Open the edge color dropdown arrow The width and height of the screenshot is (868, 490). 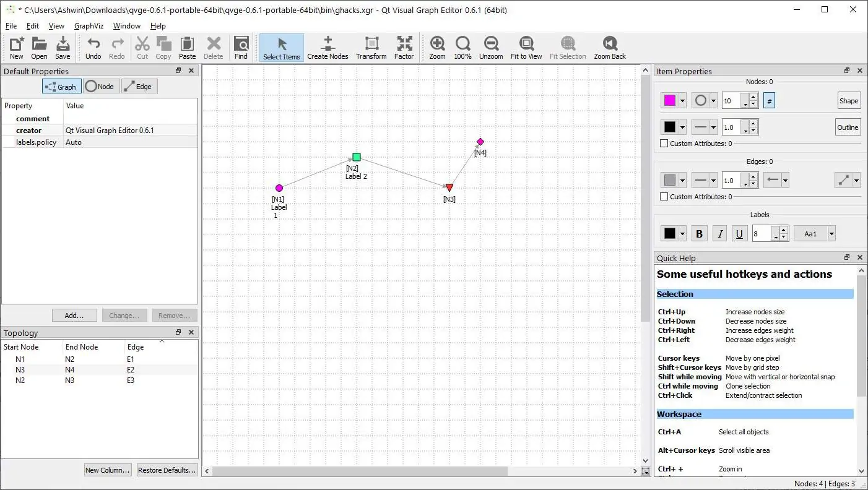click(x=682, y=181)
